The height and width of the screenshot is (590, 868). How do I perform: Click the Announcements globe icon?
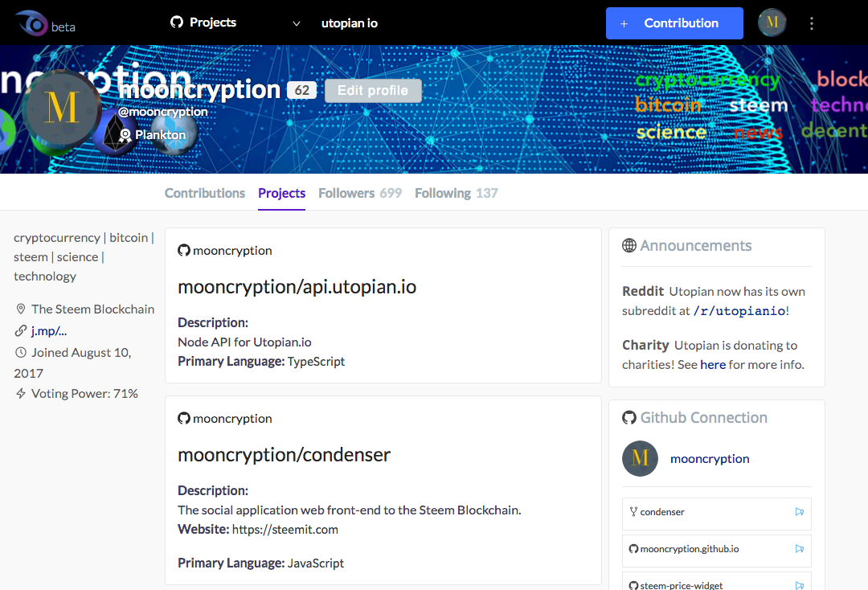click(x=628, y=245)
